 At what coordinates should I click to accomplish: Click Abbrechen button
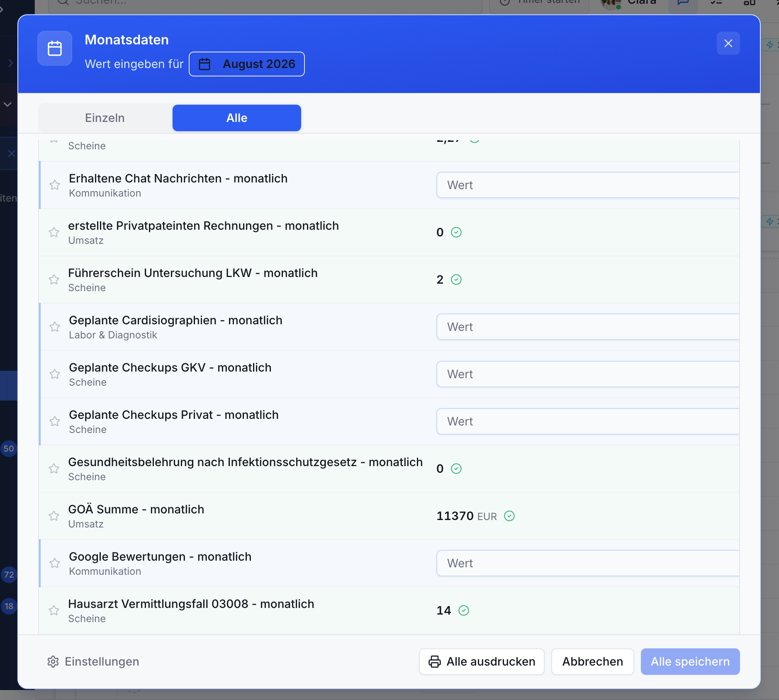(x=592, y=661)
